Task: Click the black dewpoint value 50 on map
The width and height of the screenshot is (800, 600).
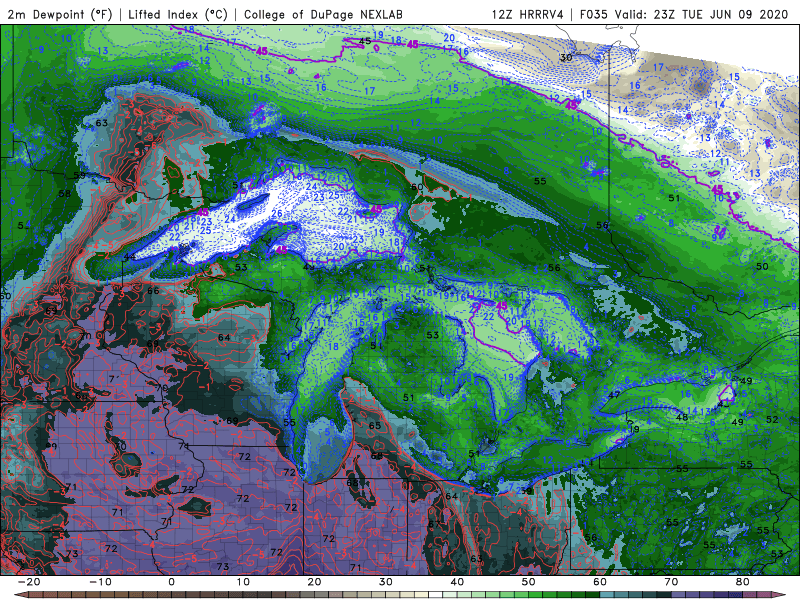Action: click(x=762, y=266)
